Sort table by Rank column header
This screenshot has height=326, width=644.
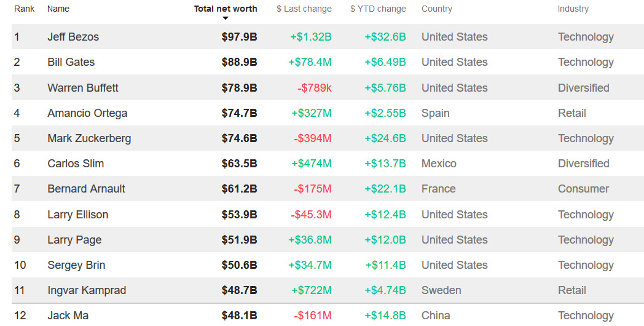point(25,9)
